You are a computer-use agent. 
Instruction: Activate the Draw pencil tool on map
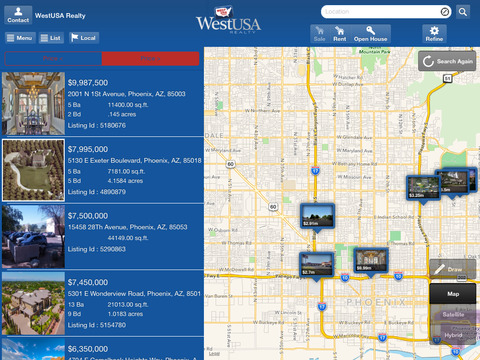[x=452, y=269]
